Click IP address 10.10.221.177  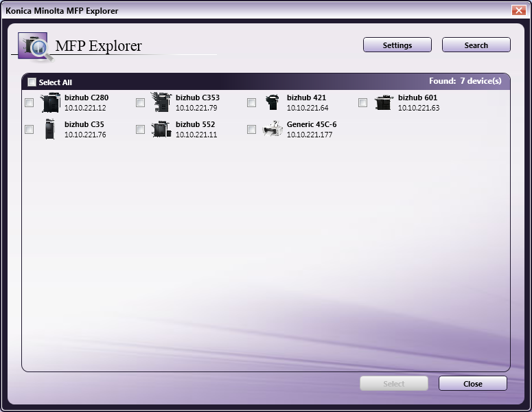pos(310,135)
